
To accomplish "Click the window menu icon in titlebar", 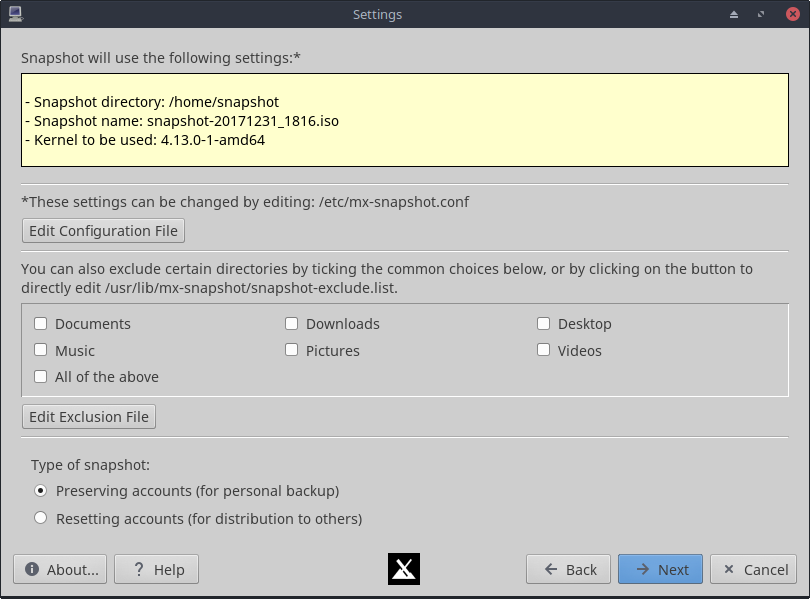I will point(15,14).
